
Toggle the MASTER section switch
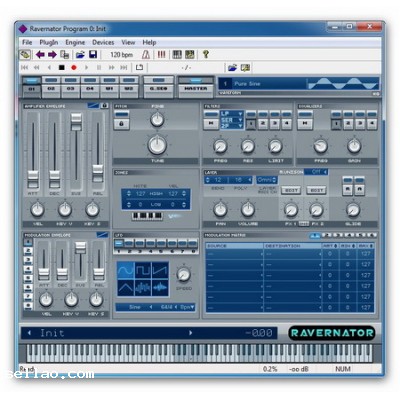(196, 80)
